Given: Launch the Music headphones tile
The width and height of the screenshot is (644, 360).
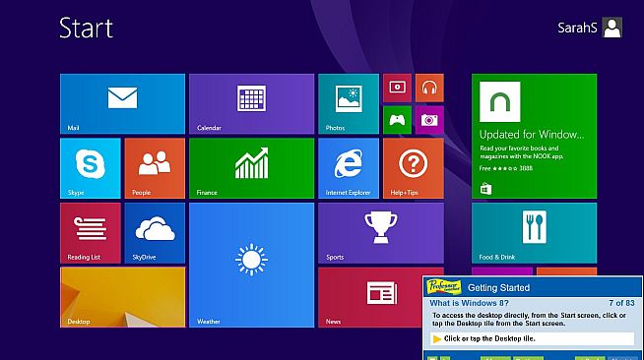Looking at the screenshot, I should [x=429, y=88].
